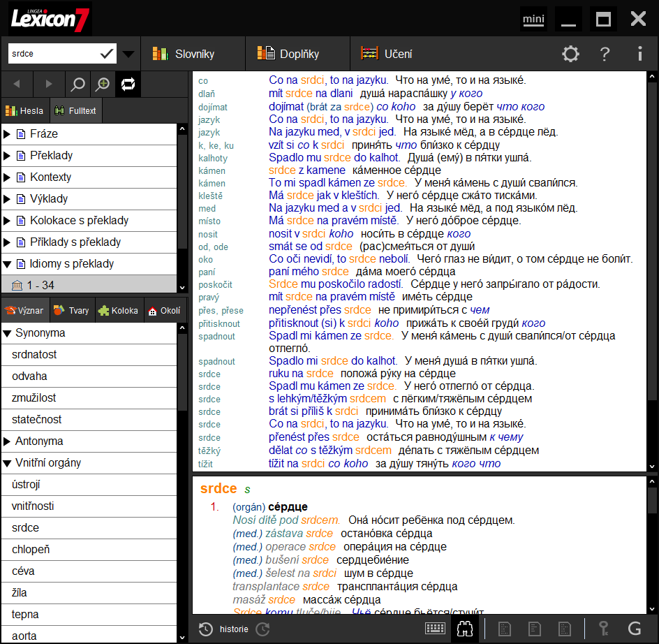The height and width of the screenshot is (644, 659).
Task: Go forward with the right arrow
Action: click(x=49, y=84)
